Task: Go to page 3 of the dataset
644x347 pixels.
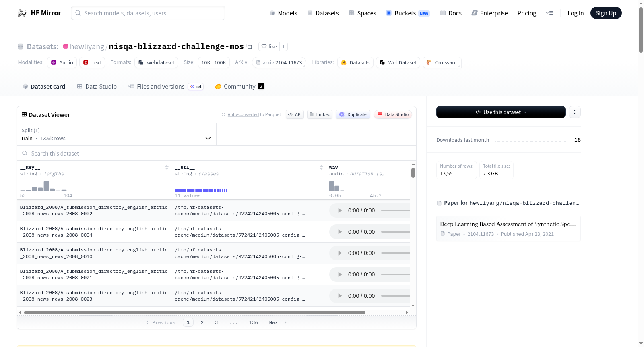Action: (x=216, y=322)
